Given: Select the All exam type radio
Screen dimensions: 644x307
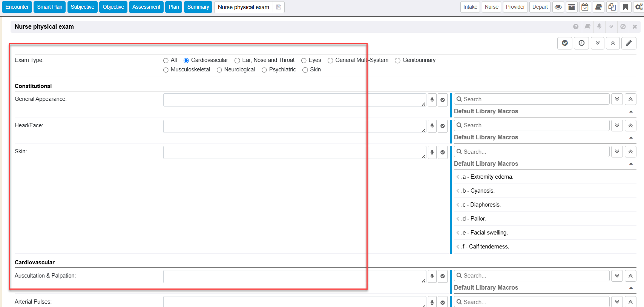Looking at the screenshot, I should (x=166, y=60).
